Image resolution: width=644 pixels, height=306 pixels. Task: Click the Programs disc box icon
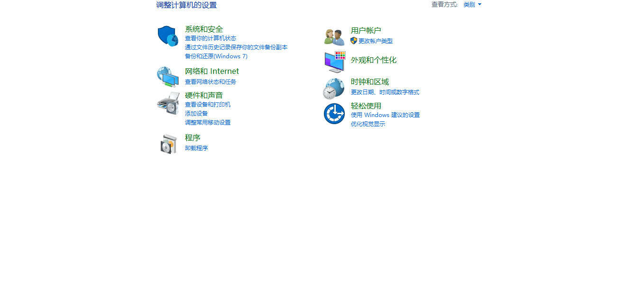pos(168,144)
